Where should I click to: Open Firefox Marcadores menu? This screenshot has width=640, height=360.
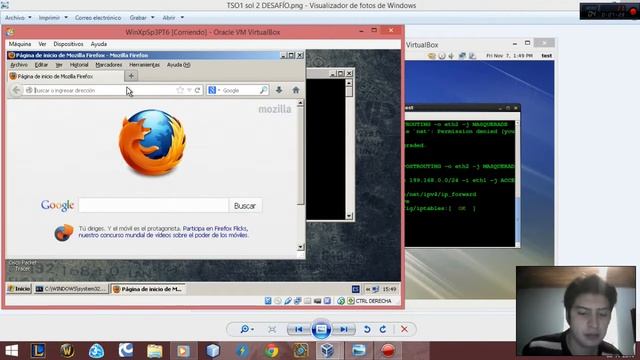pos(109,65)
